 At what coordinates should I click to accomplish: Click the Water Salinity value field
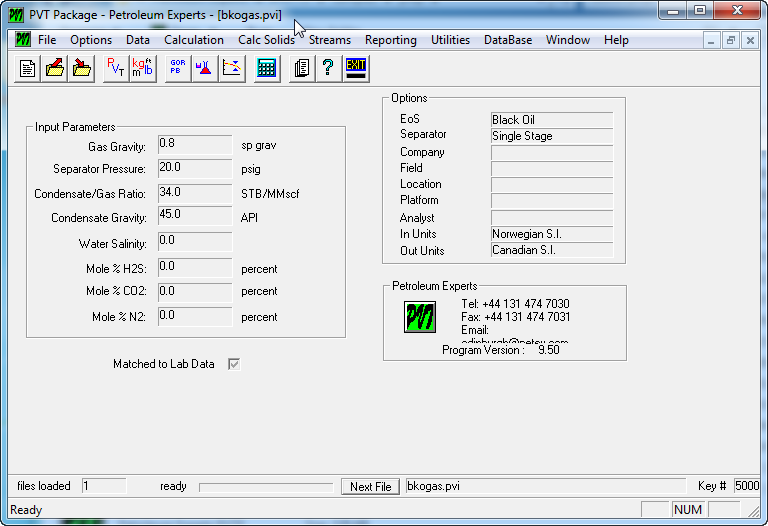pyautogui.click(x=195, y=242)
